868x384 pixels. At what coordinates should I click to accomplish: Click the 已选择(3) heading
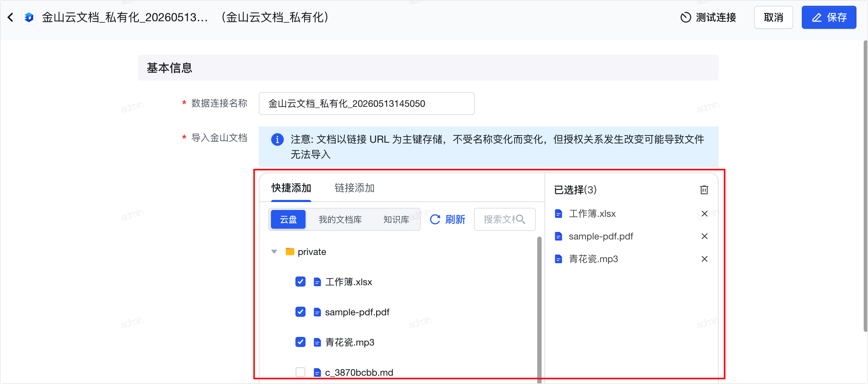(x=575, y=189)
